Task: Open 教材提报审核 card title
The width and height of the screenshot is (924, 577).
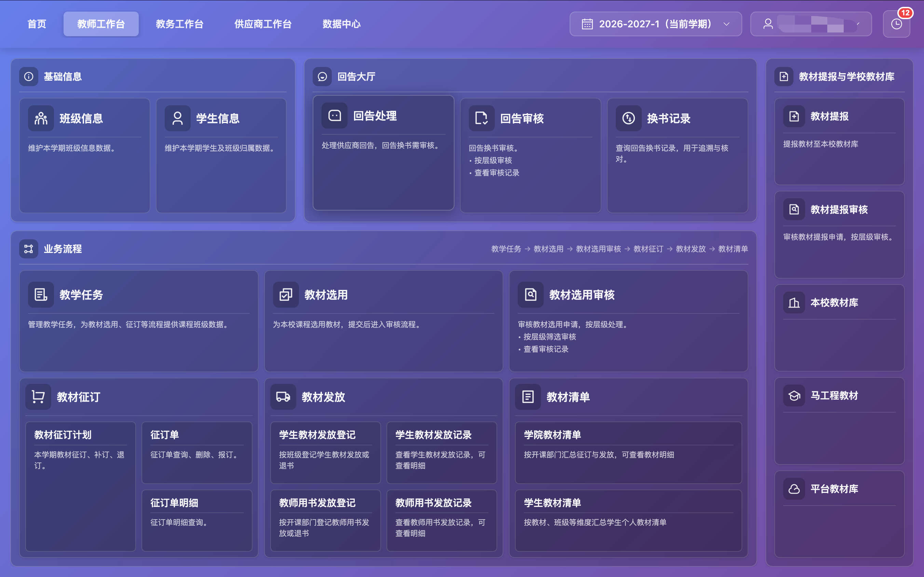Action: point(839,210)
